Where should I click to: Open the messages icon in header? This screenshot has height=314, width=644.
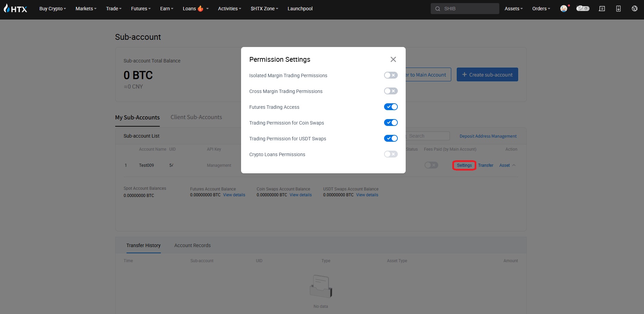click(602, 9)
